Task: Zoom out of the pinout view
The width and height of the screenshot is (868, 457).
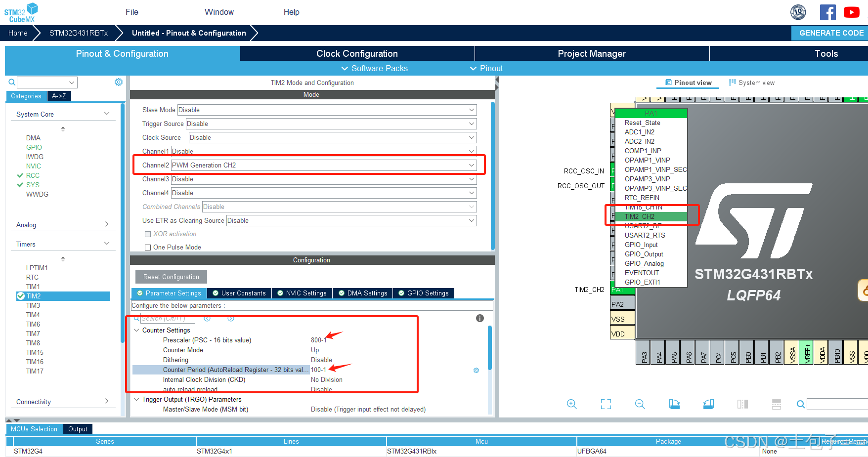Action: (640, 404)
